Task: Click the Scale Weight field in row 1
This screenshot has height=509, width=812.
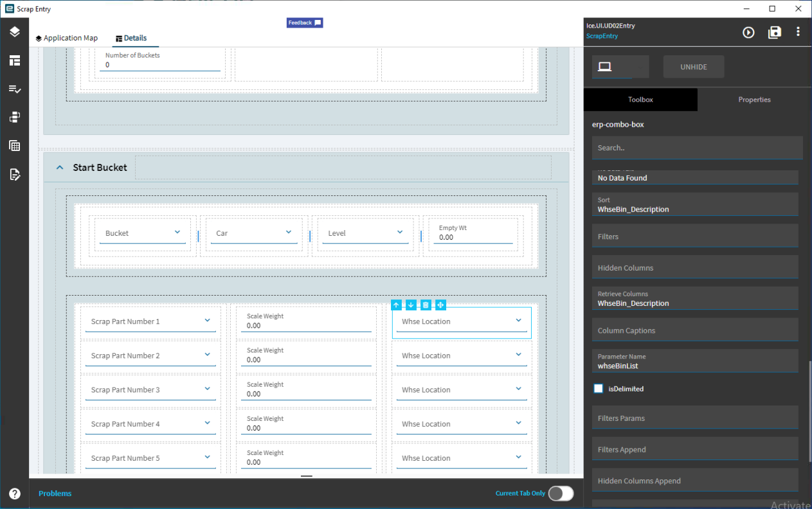Action: pyautogui.click(x=306, y=321)
